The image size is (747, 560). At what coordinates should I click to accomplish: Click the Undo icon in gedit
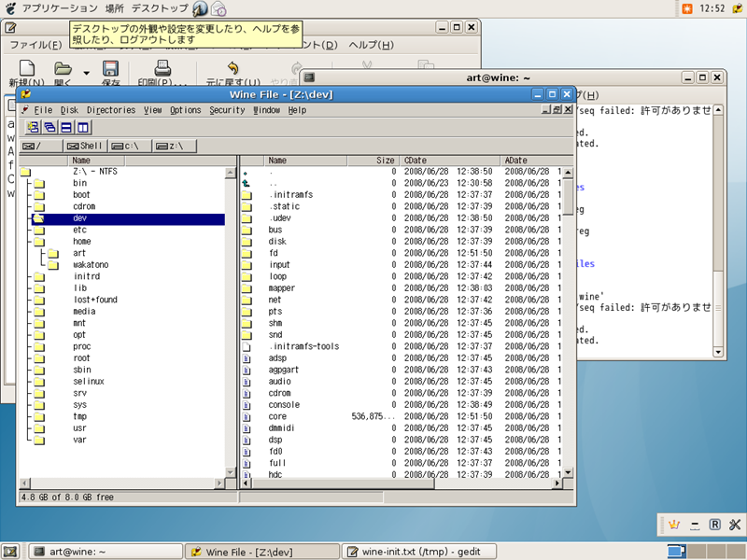click(x=233, y=67)
